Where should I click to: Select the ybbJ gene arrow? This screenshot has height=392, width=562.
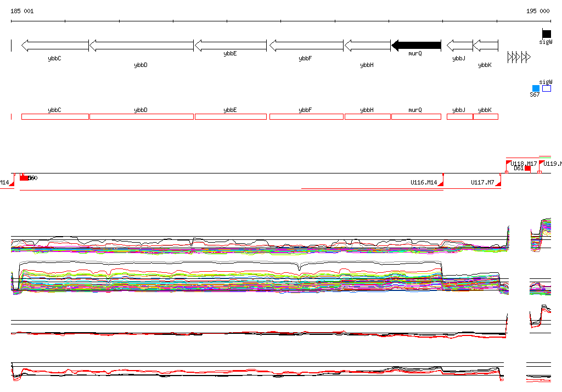(460, 46)
